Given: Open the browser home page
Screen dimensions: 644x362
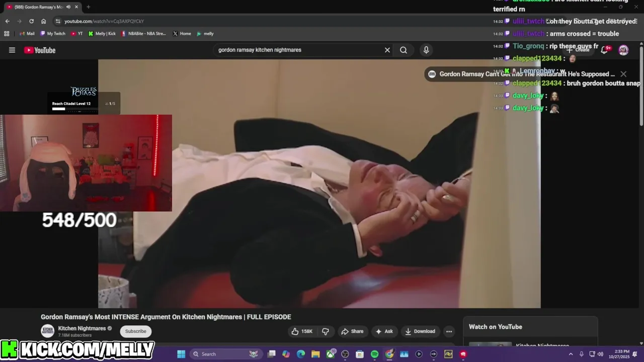Looking at the screenshot, I should 44,21.
